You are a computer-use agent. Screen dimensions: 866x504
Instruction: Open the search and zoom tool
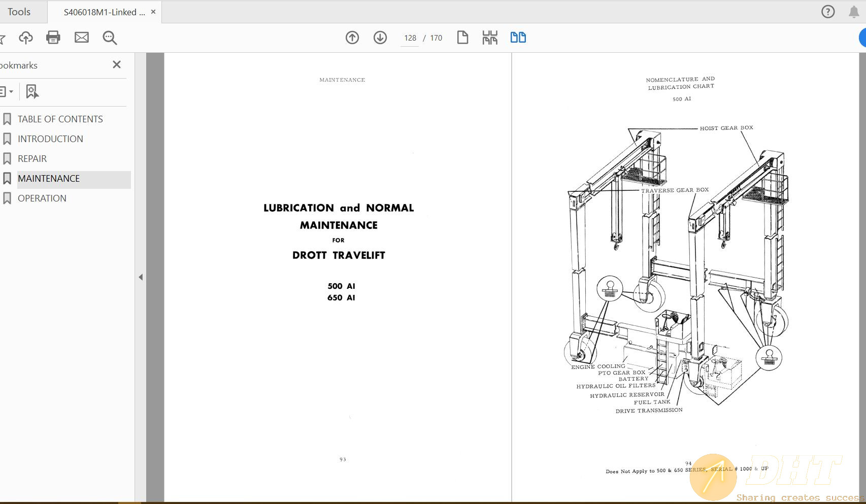(x=110, y=37)
